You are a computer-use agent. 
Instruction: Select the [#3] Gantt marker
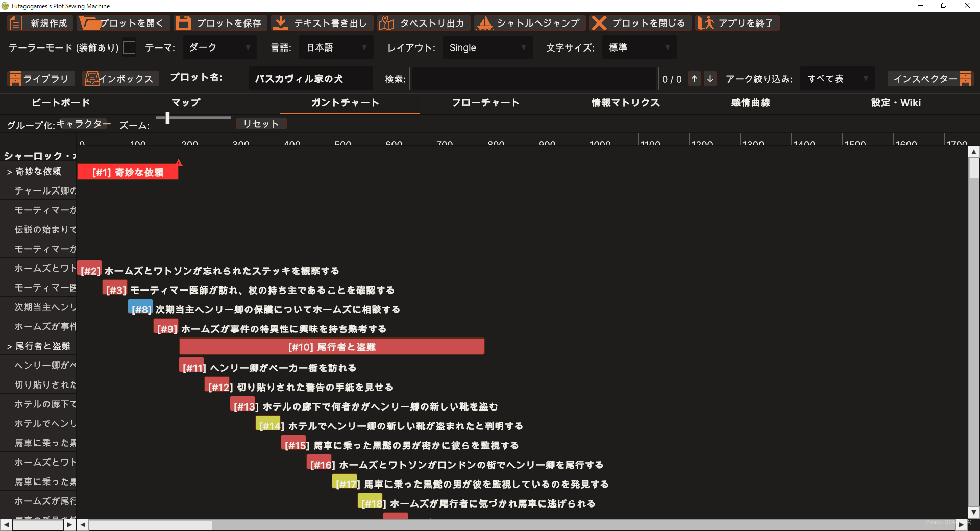(x=115, y=288)
